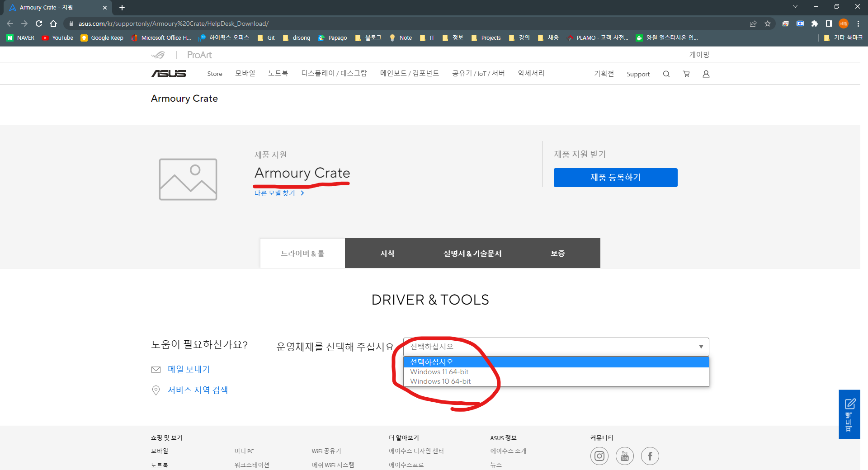Open the 공유기 / IoT / 서버 menu
The height and width of the screenshot is (470, 868).
pyautogui.click(x=478, y=73)
